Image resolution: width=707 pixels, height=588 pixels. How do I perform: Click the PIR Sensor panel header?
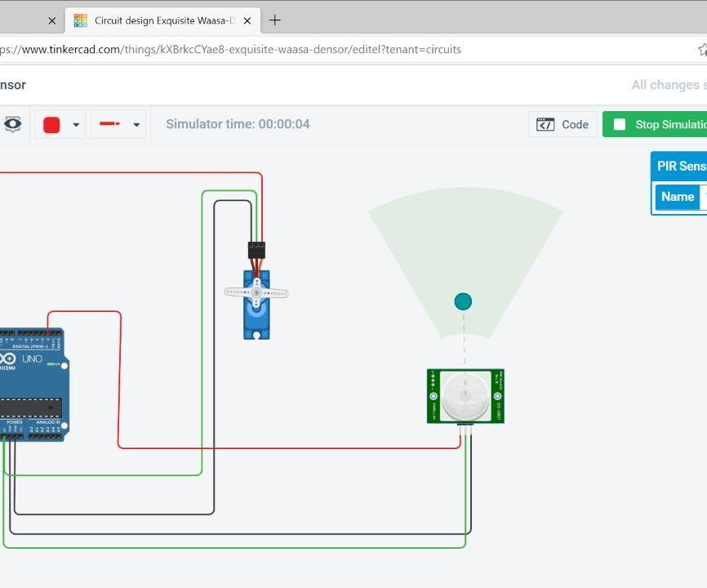680,166
